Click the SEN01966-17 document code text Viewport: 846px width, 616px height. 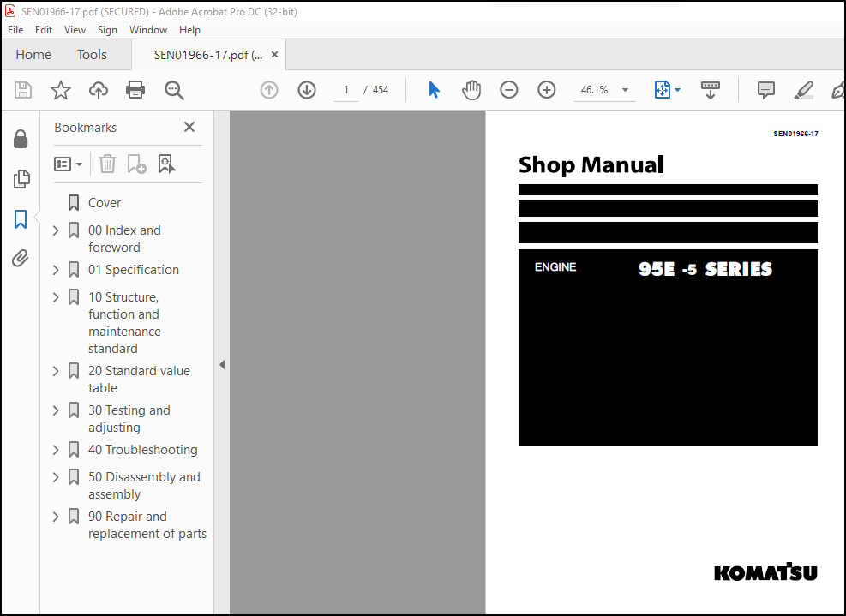coord(795,134)
